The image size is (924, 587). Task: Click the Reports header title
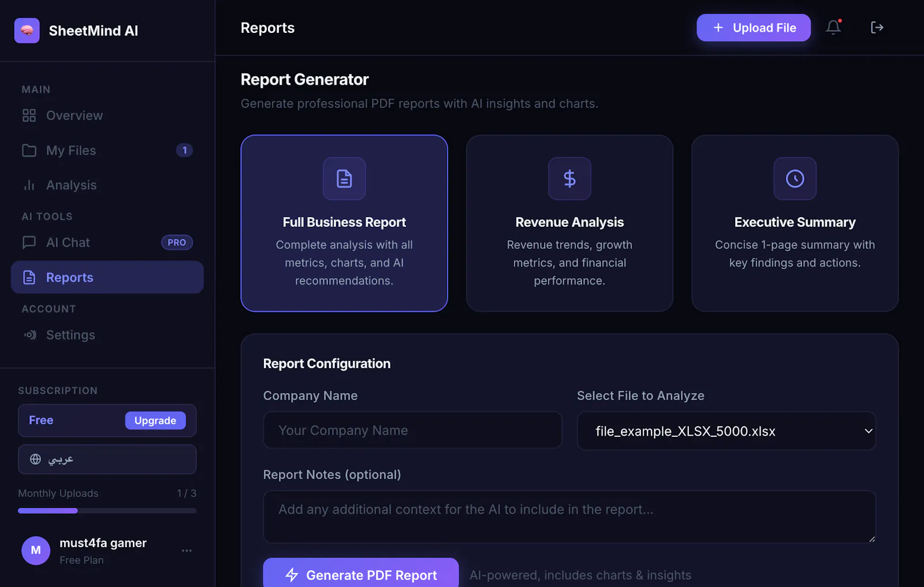[x=267, y=28]
